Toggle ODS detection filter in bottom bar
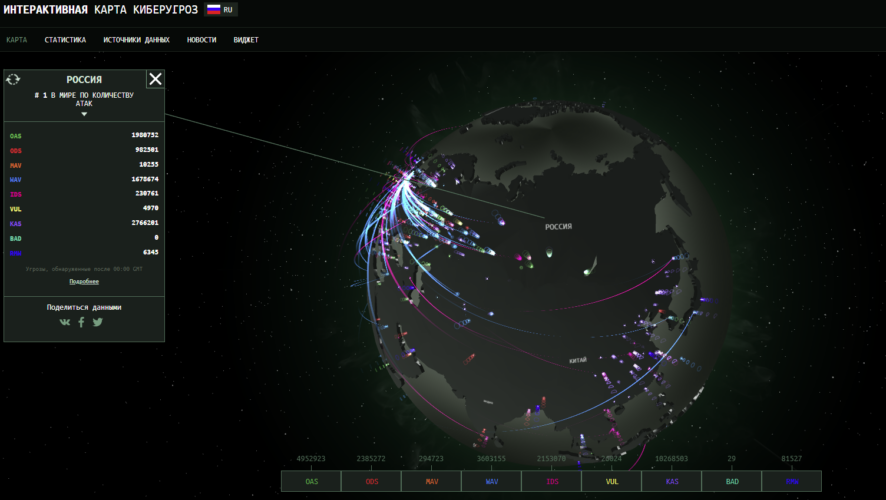The width and height of the screenshot is (886, 500). pos(371,481)
